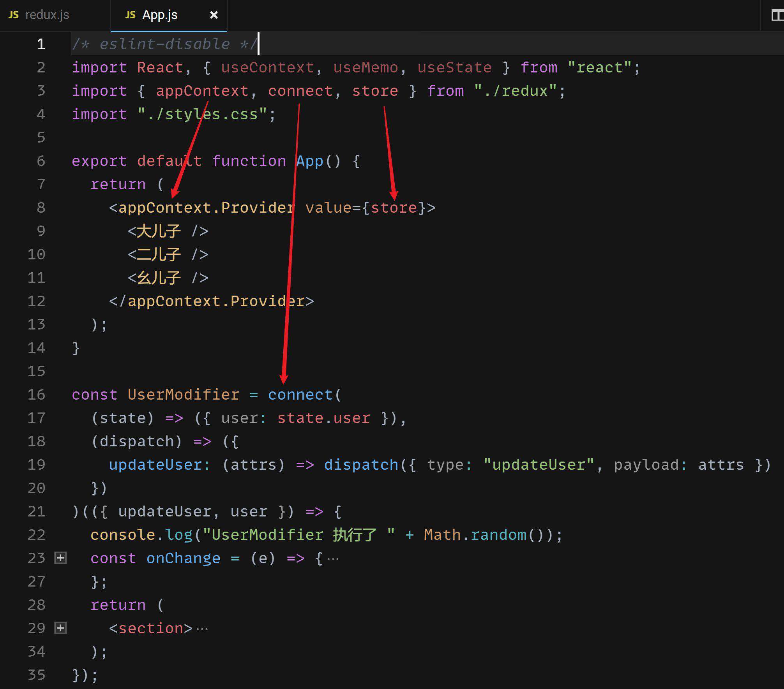Click appContext in the line 3 import
The image size is (784, 689).
pos(202,91)
